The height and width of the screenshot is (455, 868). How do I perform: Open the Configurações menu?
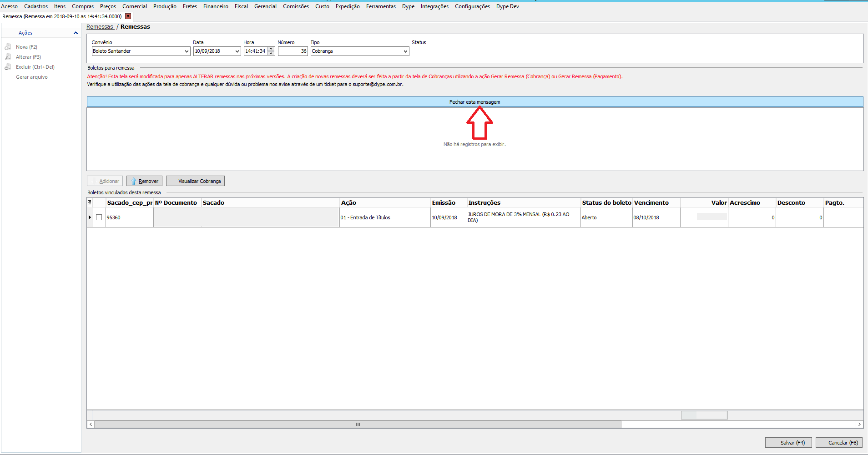472,6
